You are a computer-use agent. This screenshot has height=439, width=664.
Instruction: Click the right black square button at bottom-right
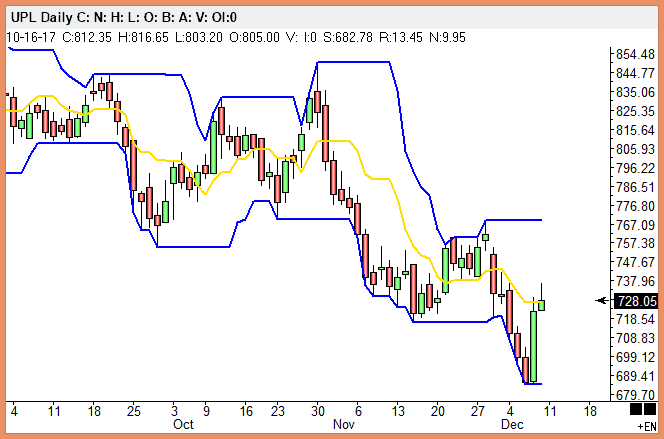[x=648, y=410]
